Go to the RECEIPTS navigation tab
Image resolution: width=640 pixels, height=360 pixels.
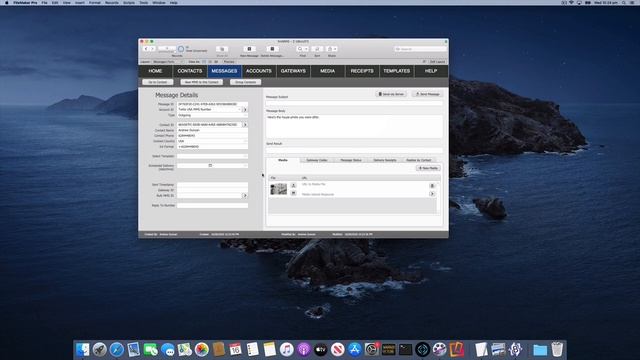coord(362,71)
